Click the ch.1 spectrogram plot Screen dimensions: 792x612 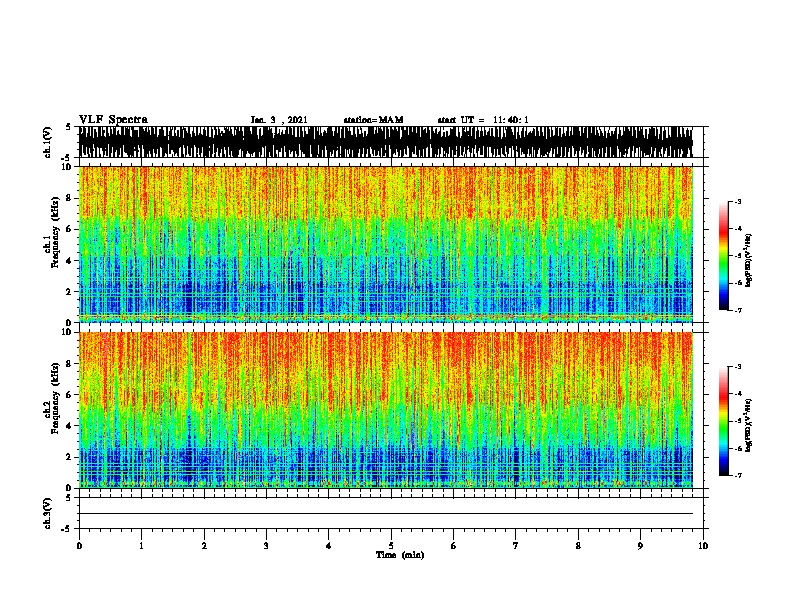click(386, 244)
